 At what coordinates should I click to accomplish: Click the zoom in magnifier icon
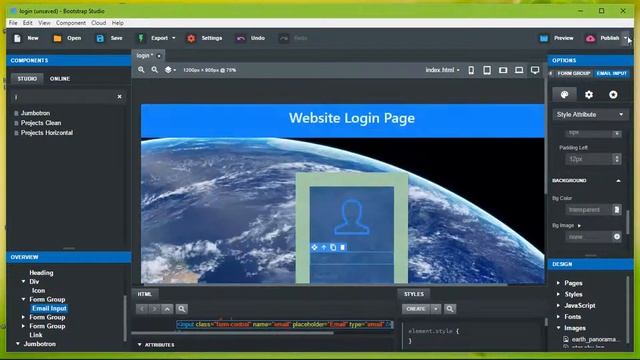click(x=141, y=70)
